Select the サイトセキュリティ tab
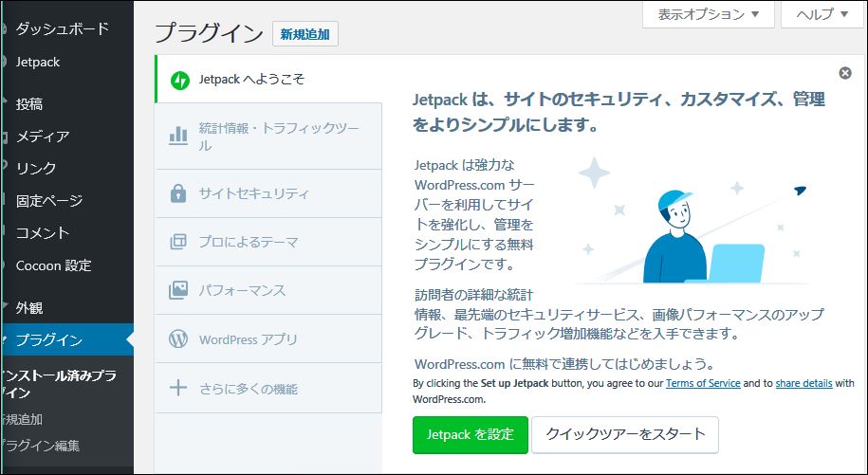 pyautogui.click(x=268, y=193)
